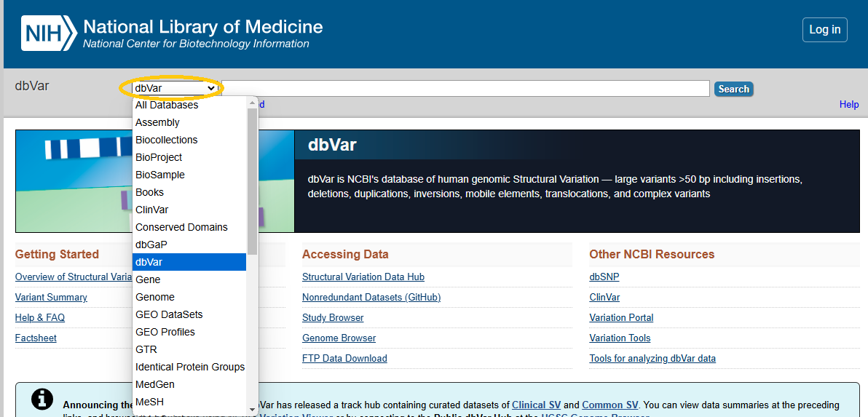Viewport: 868px width, 417px height.
Task: Select MeSH database option
Action: (x=189, y=402)
